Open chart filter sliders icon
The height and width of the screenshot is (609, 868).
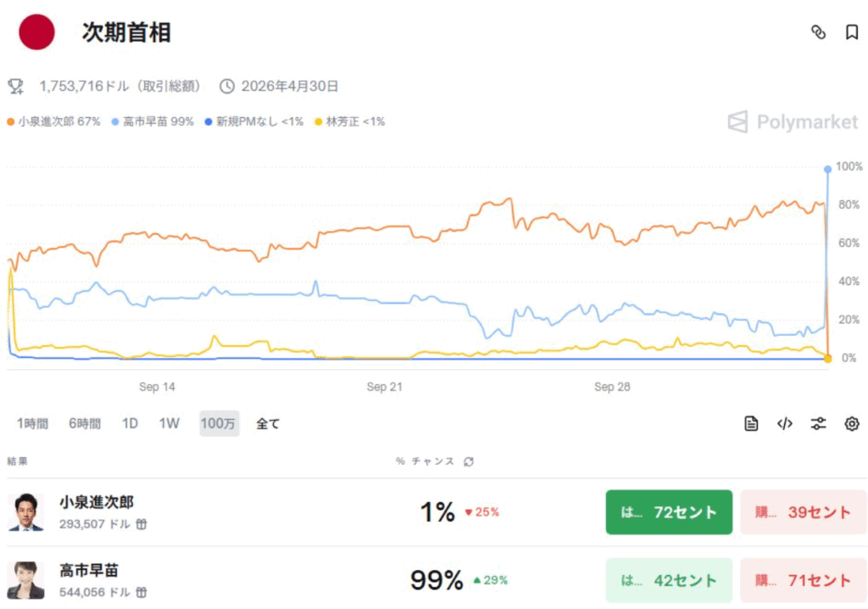pos(818,424)
